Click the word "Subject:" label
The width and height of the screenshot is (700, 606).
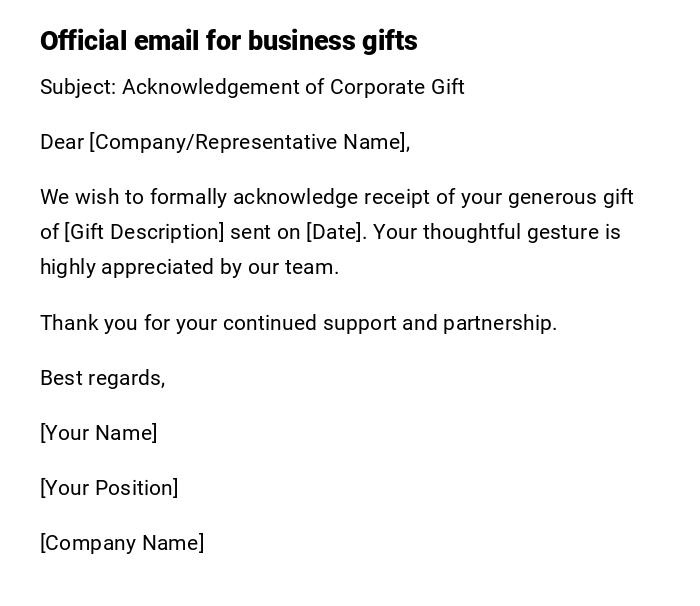coord(78,87)
